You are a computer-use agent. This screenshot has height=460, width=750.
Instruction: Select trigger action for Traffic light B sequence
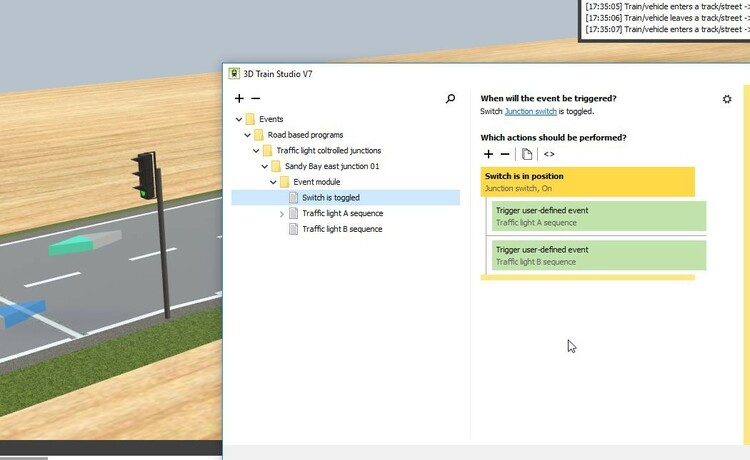click(599, 255)
